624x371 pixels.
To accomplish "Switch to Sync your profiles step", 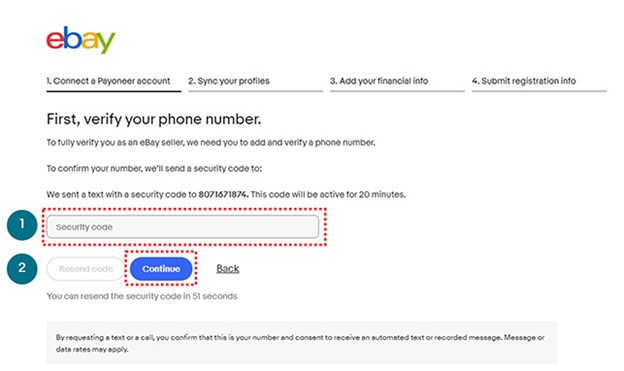I will point(229,81).
